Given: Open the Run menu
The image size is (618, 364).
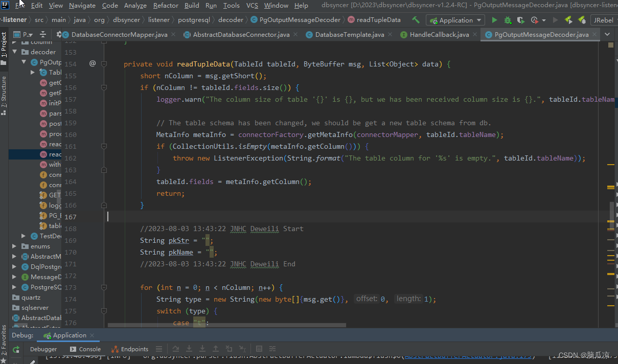Looking at the screenshot, I should [211, 5].
